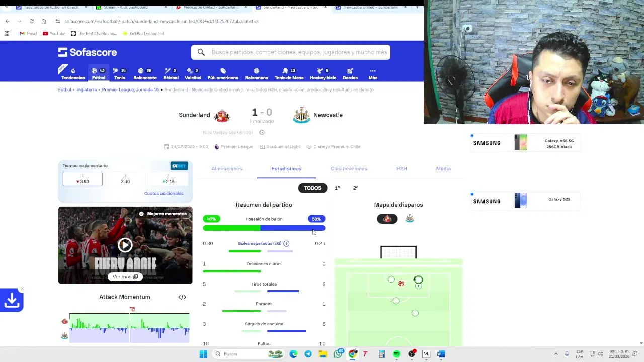Viewport: 644px width, 362px height.
Task: Select the TODOS period filter
Action: [x=312, y=188]
